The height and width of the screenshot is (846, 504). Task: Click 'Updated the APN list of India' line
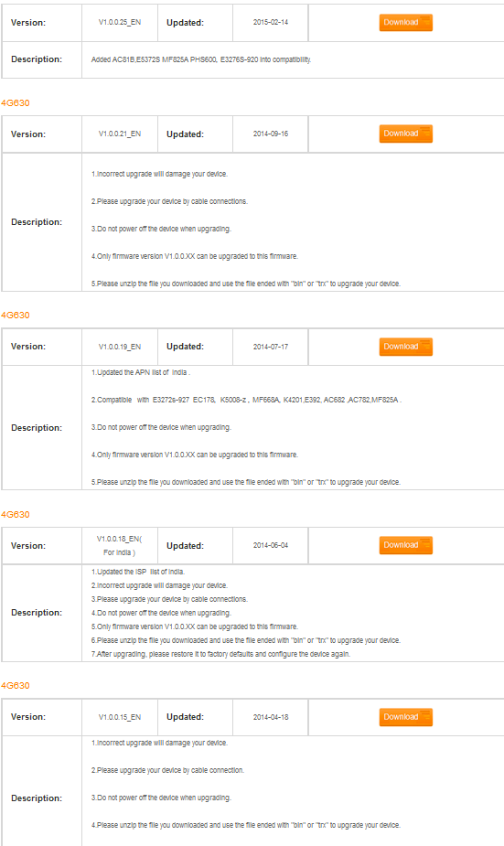coord(141,372)
